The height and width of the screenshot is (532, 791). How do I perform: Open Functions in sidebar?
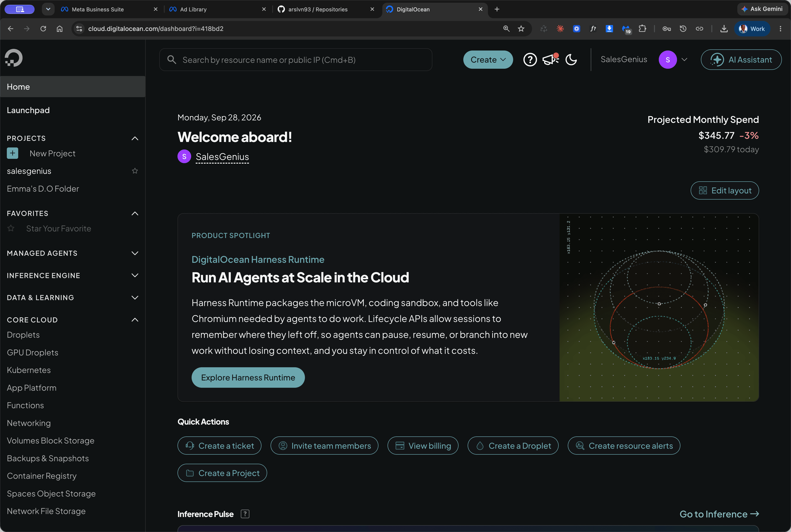pyautogui.click(x=25, y=405)
